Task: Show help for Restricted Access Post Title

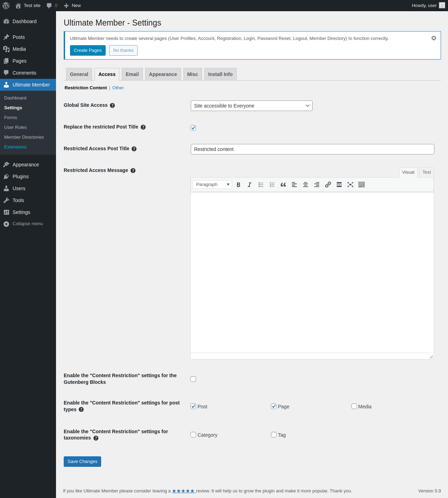Action: click(134, 149)
